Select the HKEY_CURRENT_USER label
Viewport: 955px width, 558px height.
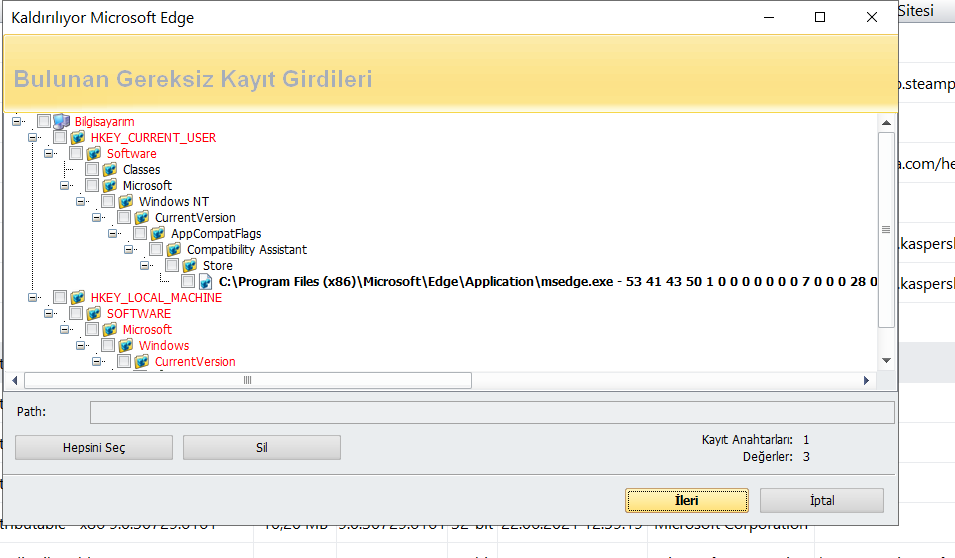coord(153,138)
